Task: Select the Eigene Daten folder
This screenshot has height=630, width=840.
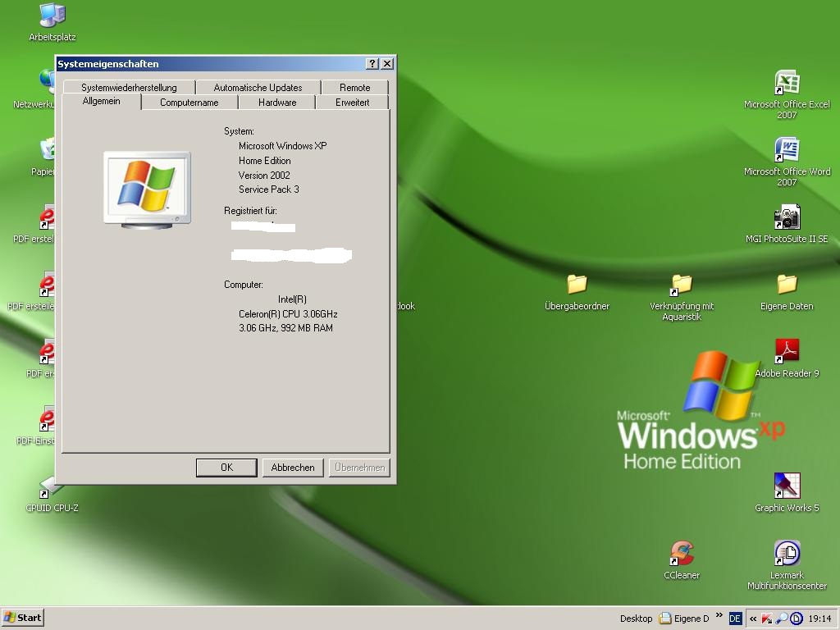Action: [x=787, y=292]
